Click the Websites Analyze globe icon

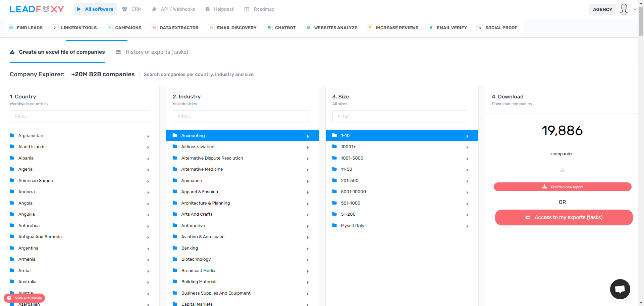pyautogui.click(x=309, y=28)
